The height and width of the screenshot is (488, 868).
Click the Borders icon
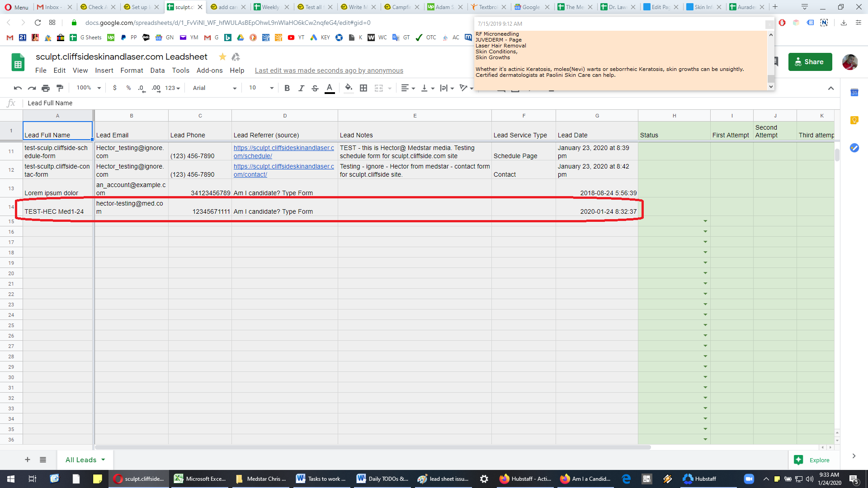(x=363, y=88)
